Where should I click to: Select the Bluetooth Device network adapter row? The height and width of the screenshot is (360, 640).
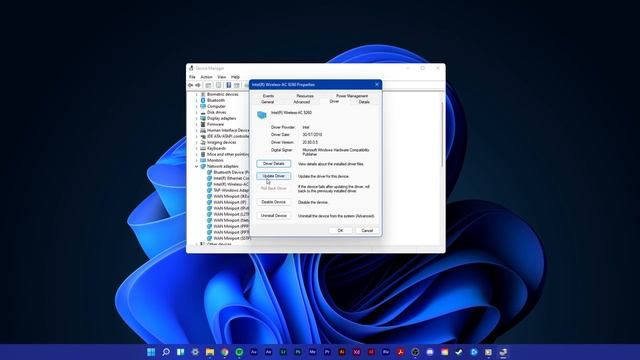click(x=228, y=172)
